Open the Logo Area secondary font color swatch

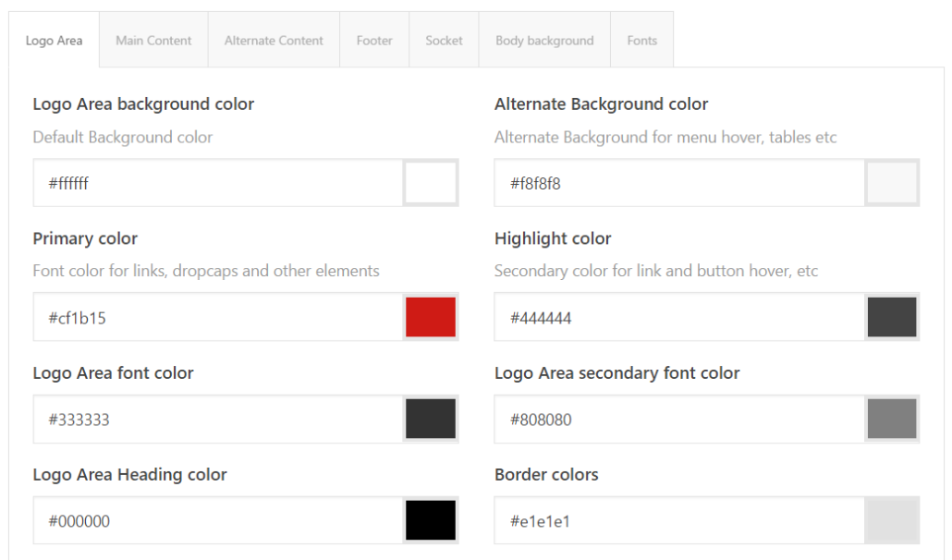[x=891, y=418]
